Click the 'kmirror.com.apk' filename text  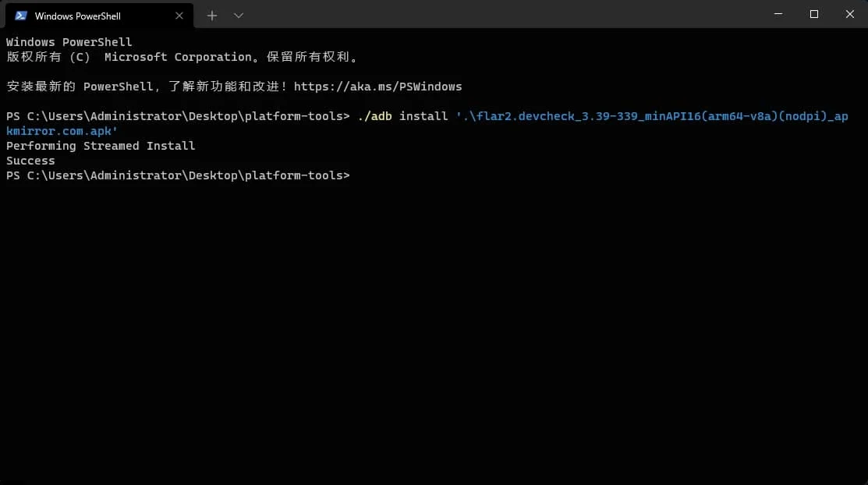click(62, 131)
